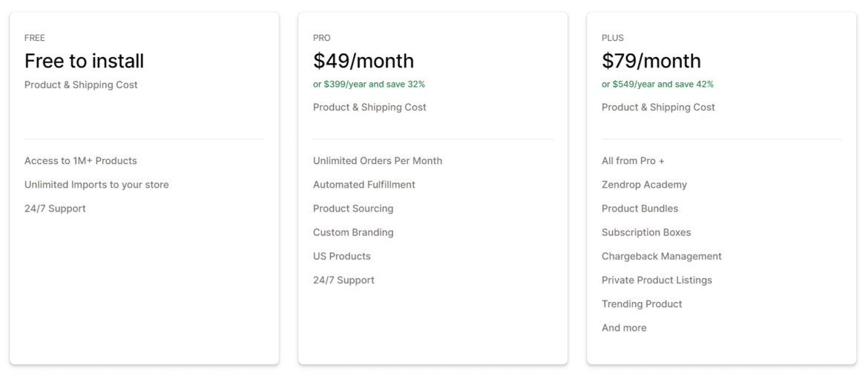Click the "Free to install" plan heading

(x=84, y=61)
